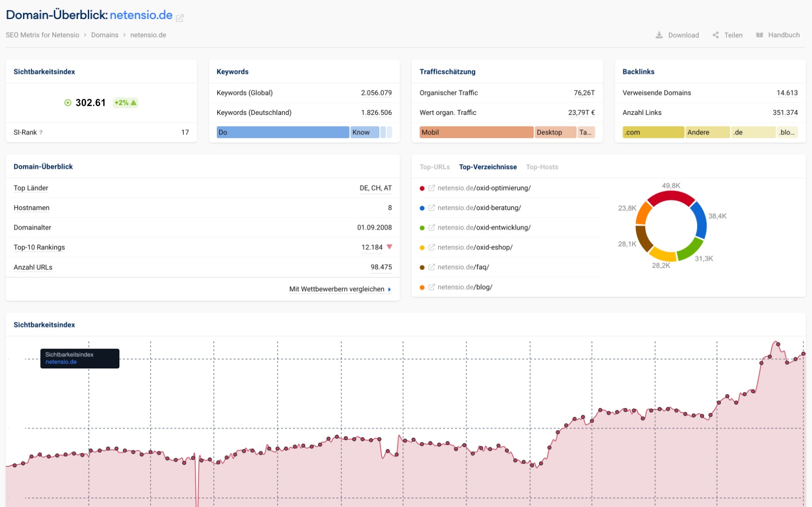Select the Top-Verzeichnisse tab

[488, 167]
